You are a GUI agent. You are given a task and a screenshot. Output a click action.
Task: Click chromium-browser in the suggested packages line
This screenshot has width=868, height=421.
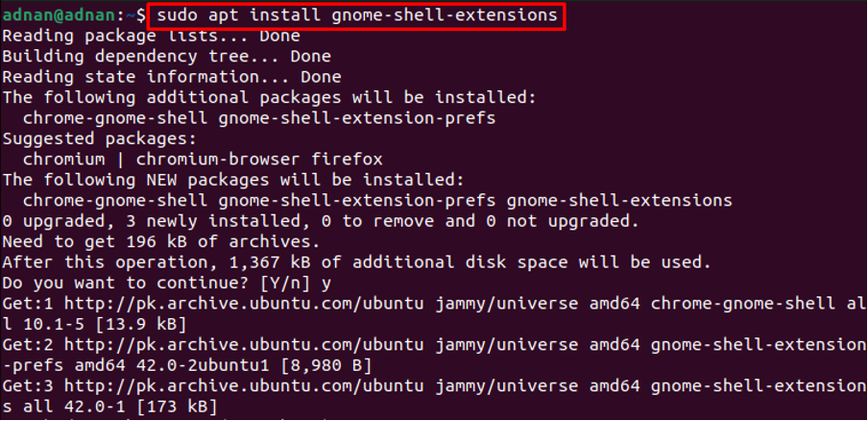pyautogui.click(x=227, y=160)
